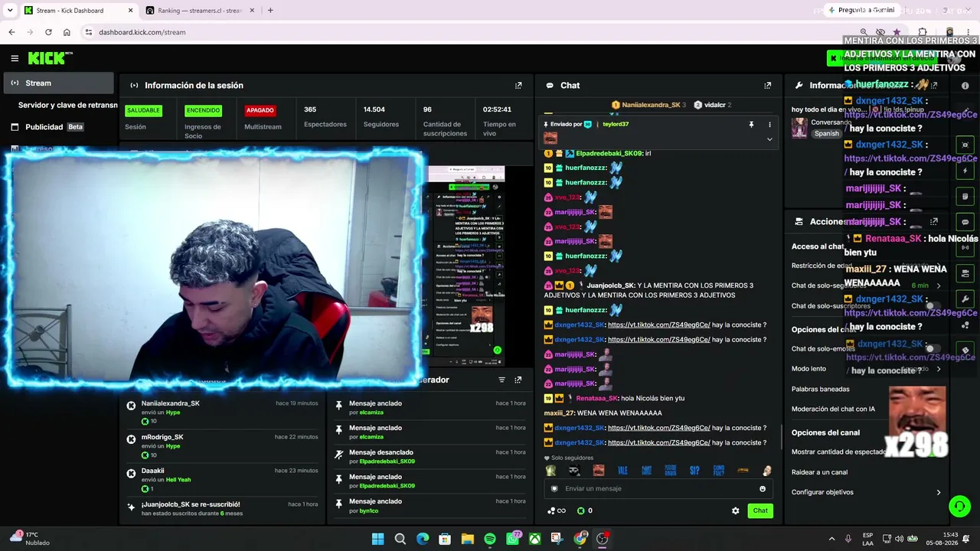Select Stream in the sidebar

pyautogui.click(x=59, y=83)
